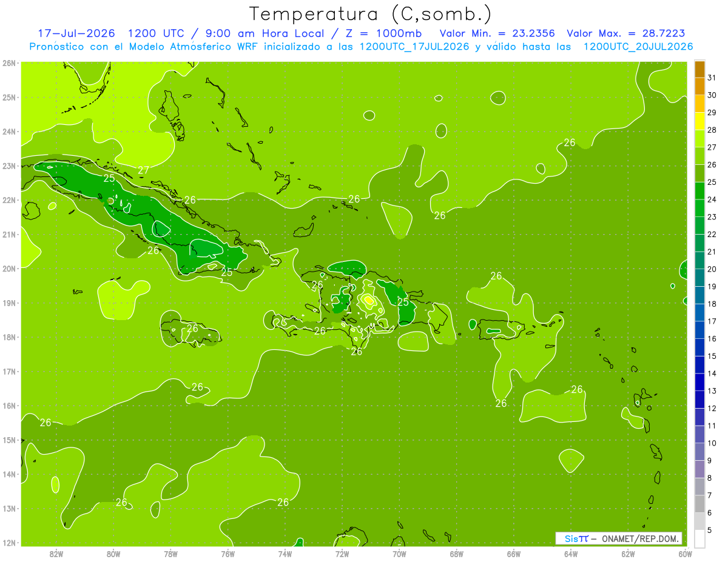Select the 68W longitude axis label
Screen dimensions: 728x562
tap(457, 554)
